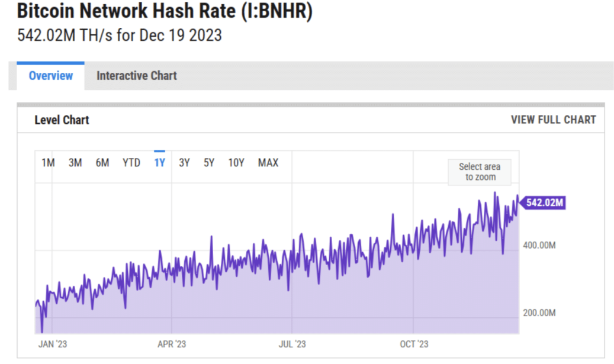
Task: Select the active 1Y range
Action: coord(159,163)
